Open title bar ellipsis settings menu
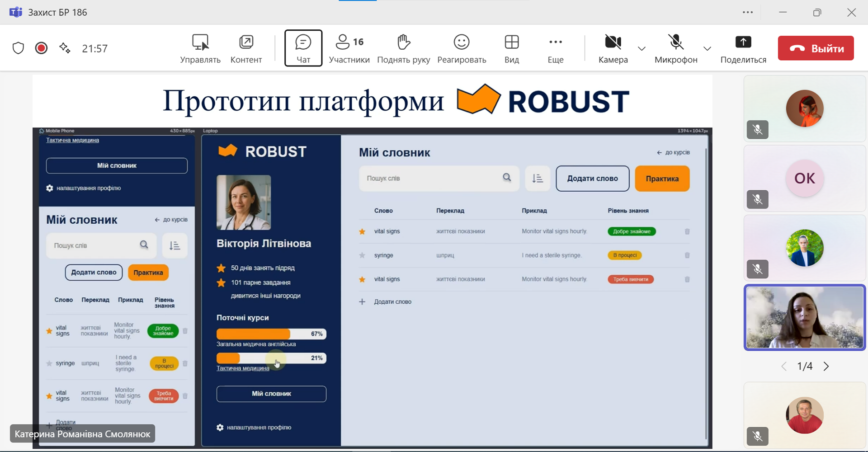 [x=748, y=12]
